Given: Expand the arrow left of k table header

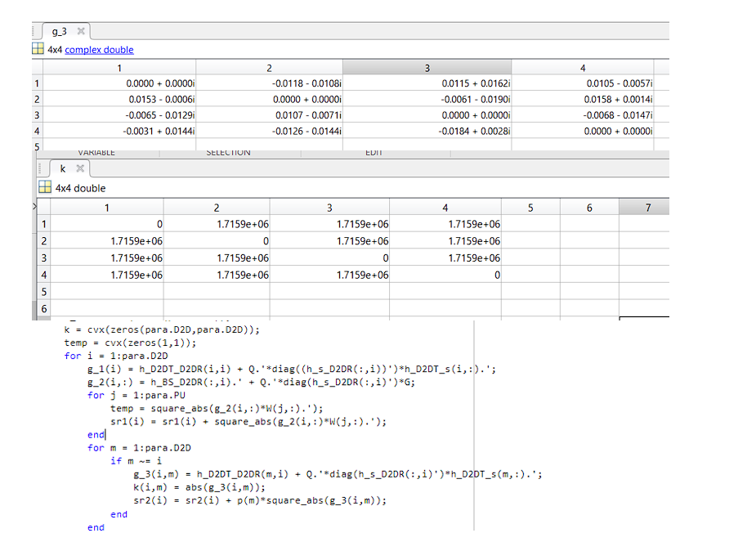Looking at the screenshot, I should point(34,206).
